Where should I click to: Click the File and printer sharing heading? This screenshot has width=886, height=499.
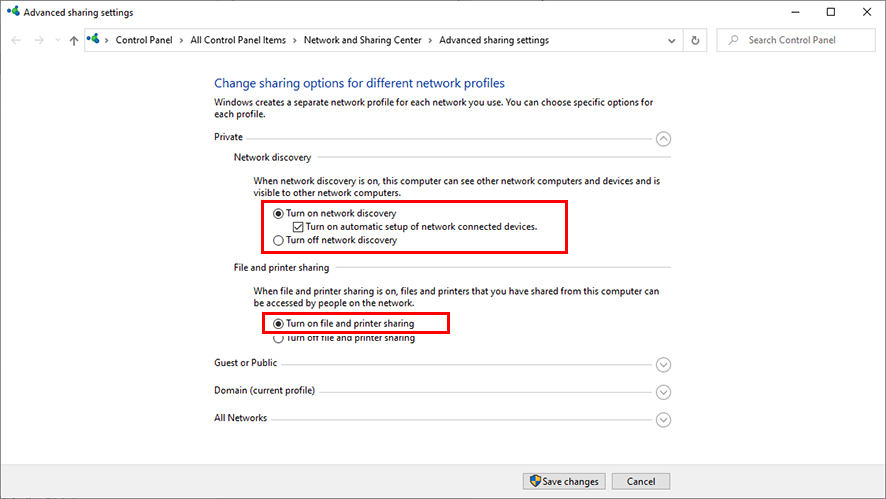281,268
